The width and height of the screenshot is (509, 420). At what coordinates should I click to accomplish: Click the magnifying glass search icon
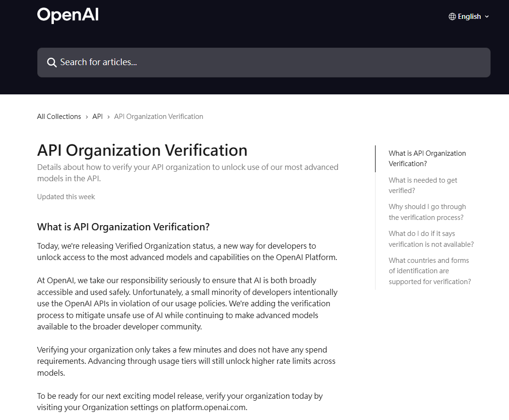(x=51, y=62)
